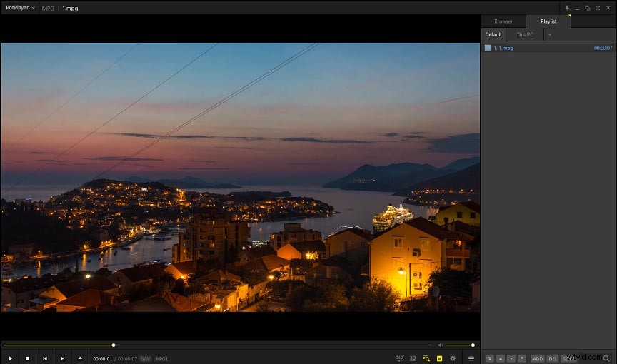Click the volume slider
This screenshot has height=364, width=617.
tap(459, 345)
